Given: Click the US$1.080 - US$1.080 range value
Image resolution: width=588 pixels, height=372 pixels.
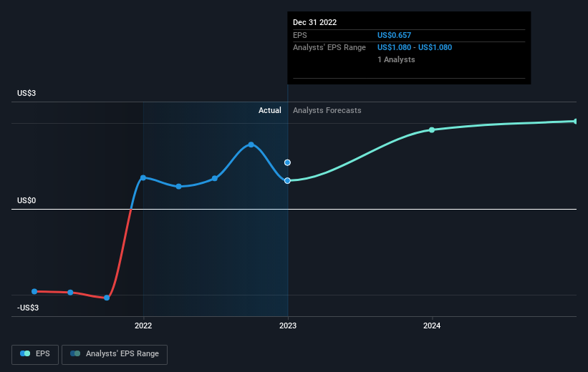Looking at the screenshot, I should click(415, 48).
